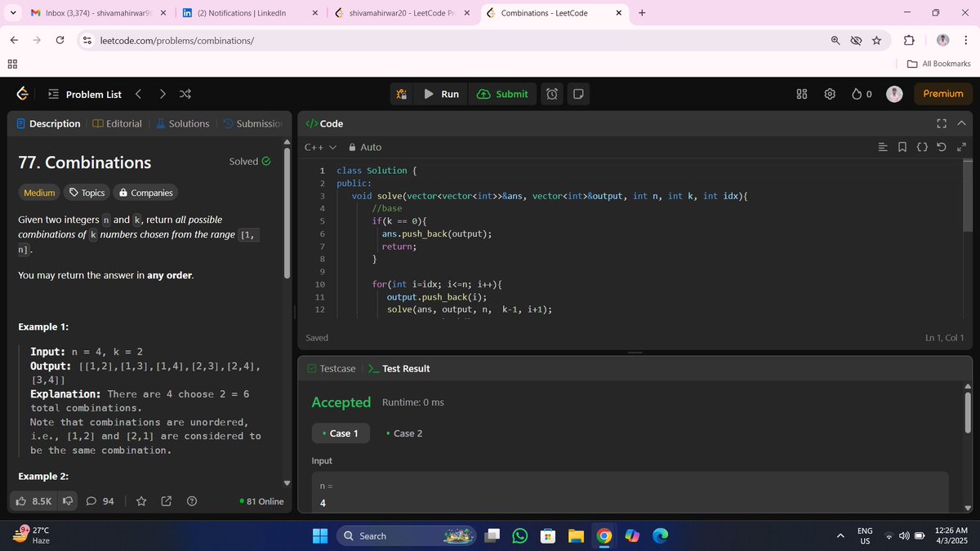Switch to the LinkedIn Notifications tab
980x551 pixels.
[x=249, y=13]
